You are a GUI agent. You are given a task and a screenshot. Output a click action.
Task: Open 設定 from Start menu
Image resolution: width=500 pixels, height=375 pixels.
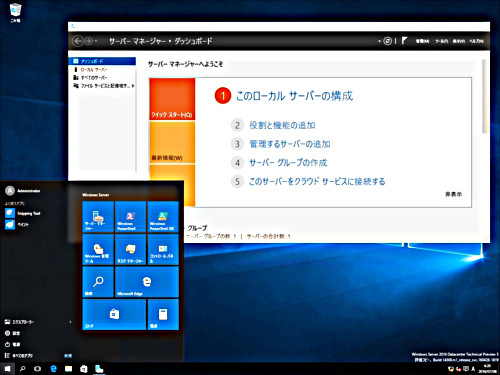tap(13, 333)
